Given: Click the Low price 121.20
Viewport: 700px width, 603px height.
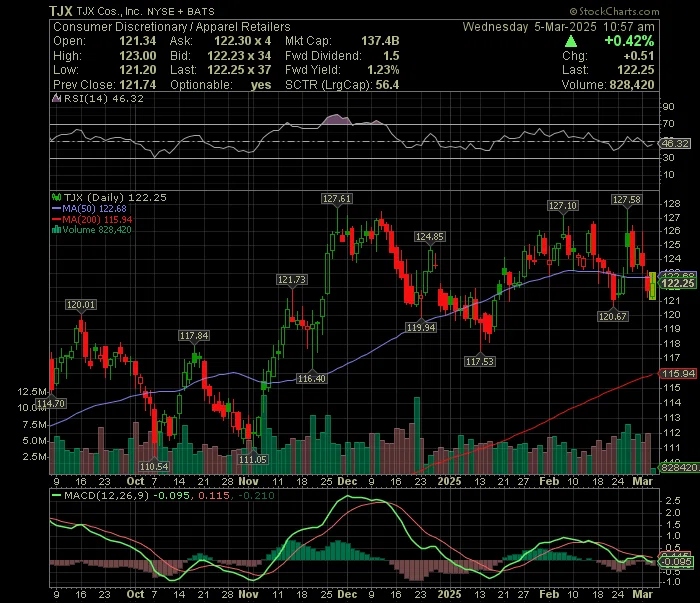Looking at the screenshot, I should [138, 70].
